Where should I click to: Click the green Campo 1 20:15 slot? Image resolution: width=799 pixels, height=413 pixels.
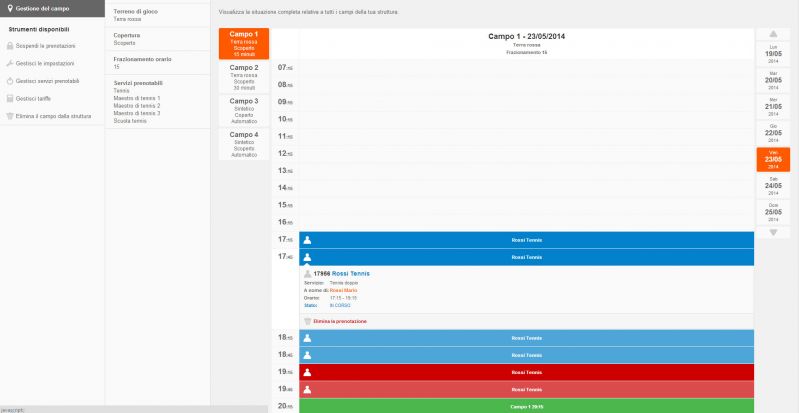point(526,406)
